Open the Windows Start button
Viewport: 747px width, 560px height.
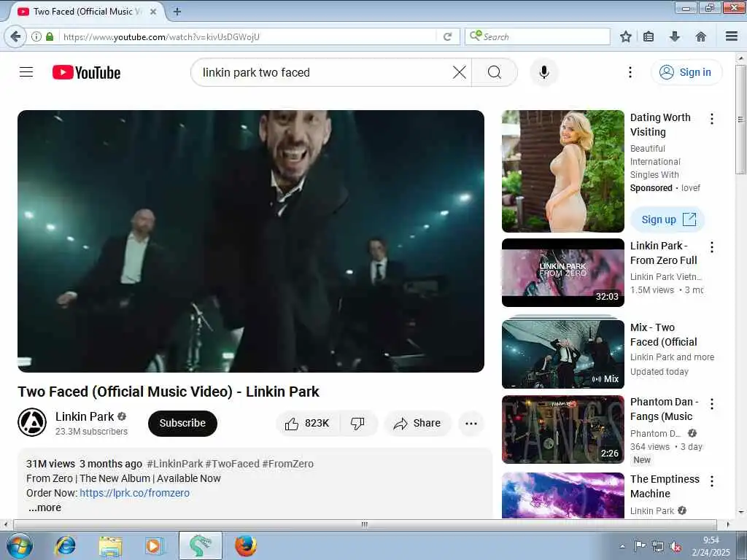(20, 545)
